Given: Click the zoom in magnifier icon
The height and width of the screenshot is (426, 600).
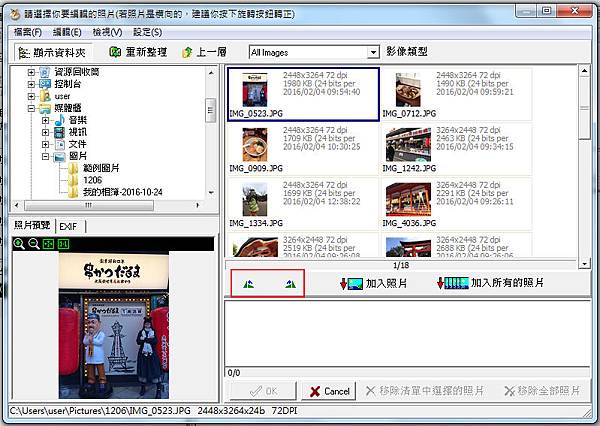Looking at the screenshot, I should [19, 244].
